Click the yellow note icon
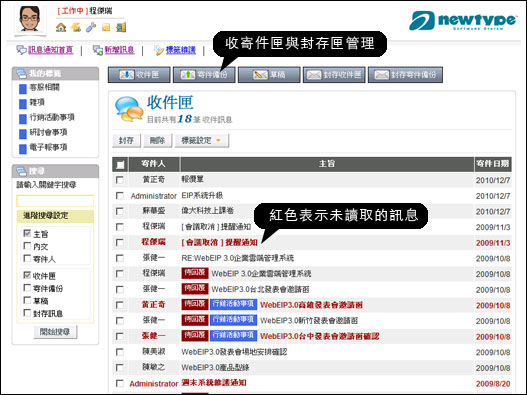The width and height of the screenshot is (527, 395). [x=106, y=27]
